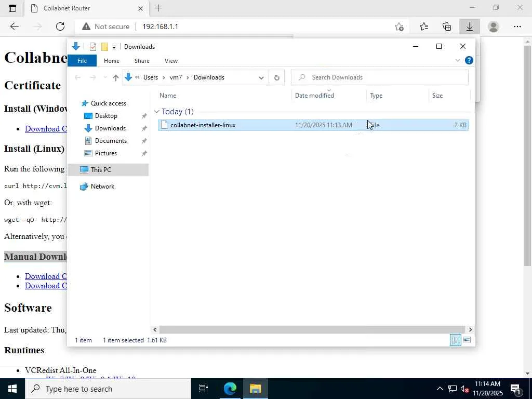
Task: Click left arrow of horizontal scrollbar
Action: coord(155,330)
